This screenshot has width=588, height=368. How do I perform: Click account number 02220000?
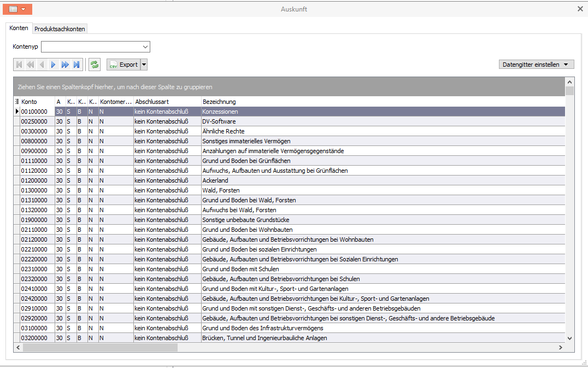(34, 259)
